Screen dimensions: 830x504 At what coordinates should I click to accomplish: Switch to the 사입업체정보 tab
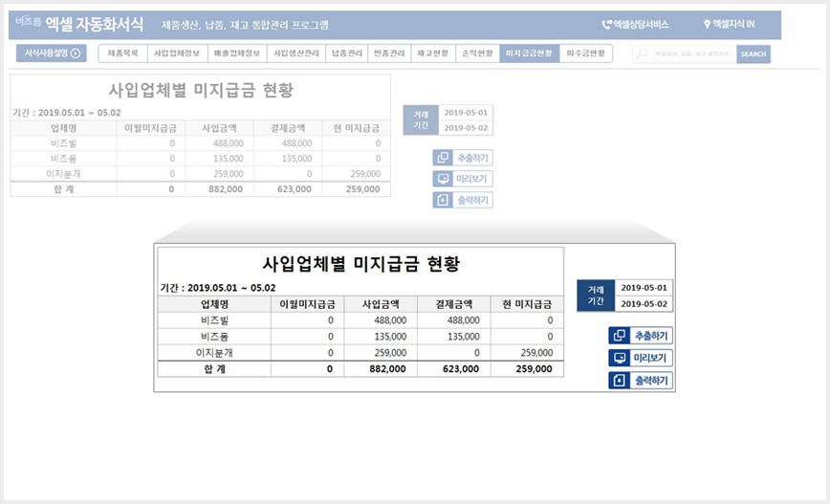(x=177, y=54)
